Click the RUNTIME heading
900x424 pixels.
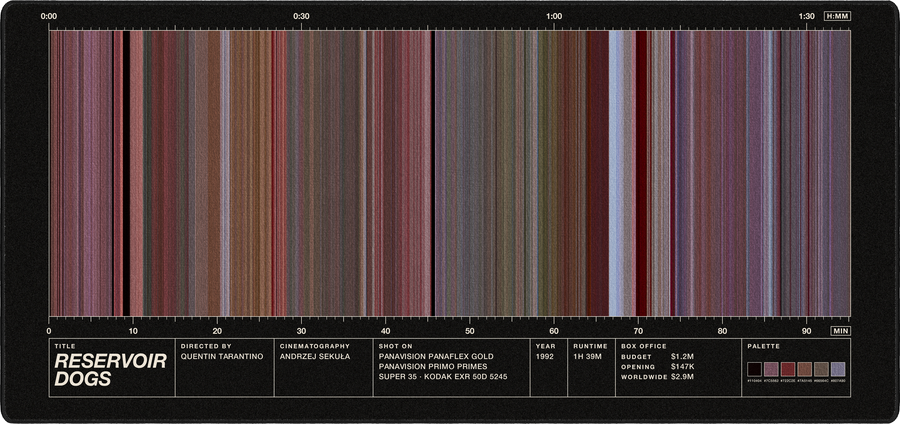590,347
